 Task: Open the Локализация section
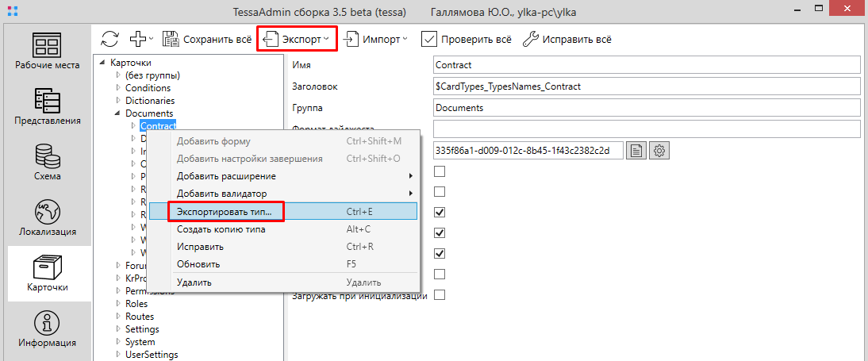click(x=48, y=218)
